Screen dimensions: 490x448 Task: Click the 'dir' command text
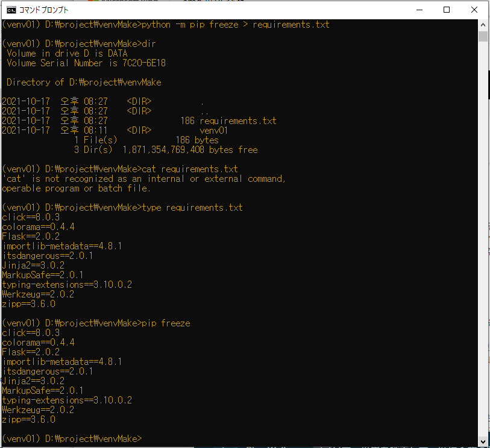coord(149,44)
